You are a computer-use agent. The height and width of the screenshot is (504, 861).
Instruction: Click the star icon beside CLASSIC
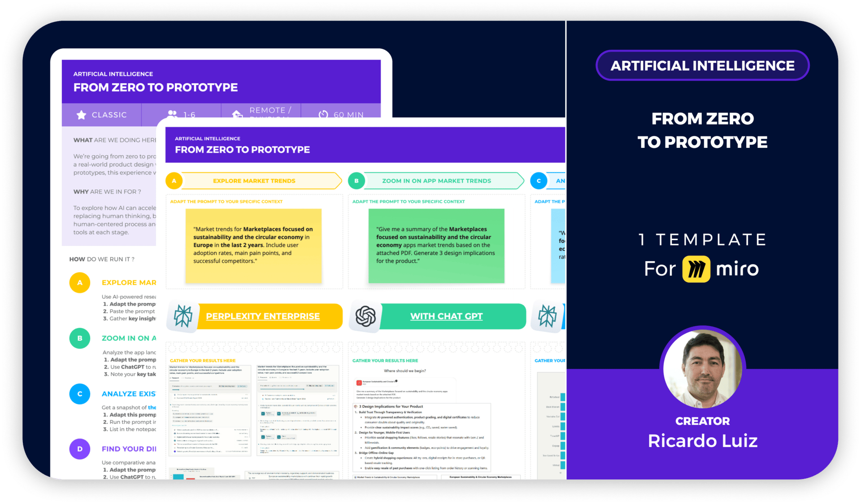[81, 115]
